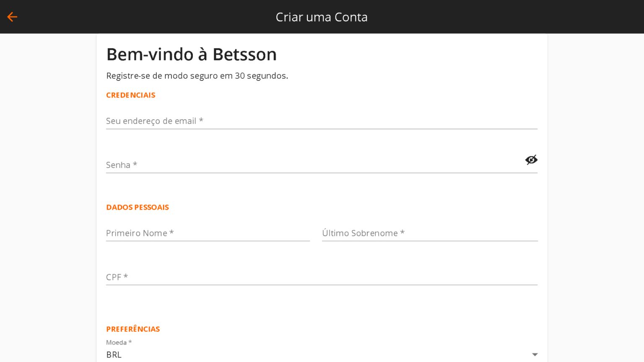
Task: Click the Seu endereço de email placeholder text
Action: pyautogui.click(x=155, y=121)
